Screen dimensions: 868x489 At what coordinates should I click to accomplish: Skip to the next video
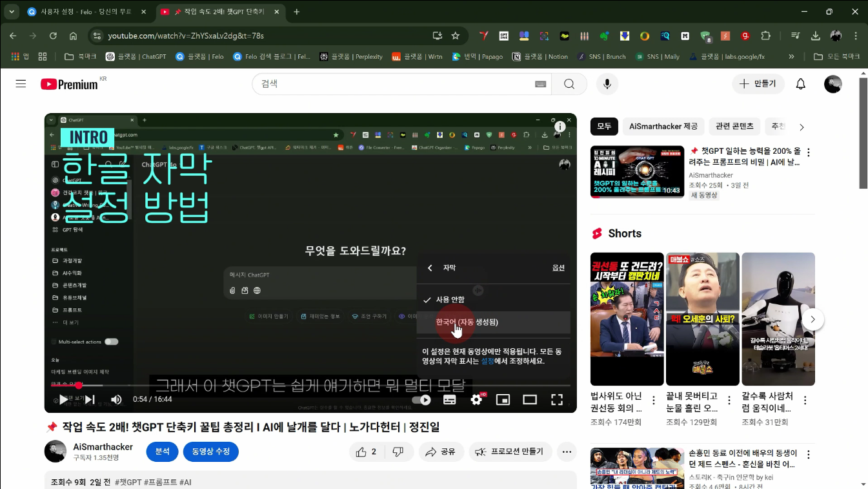(90, 400)
